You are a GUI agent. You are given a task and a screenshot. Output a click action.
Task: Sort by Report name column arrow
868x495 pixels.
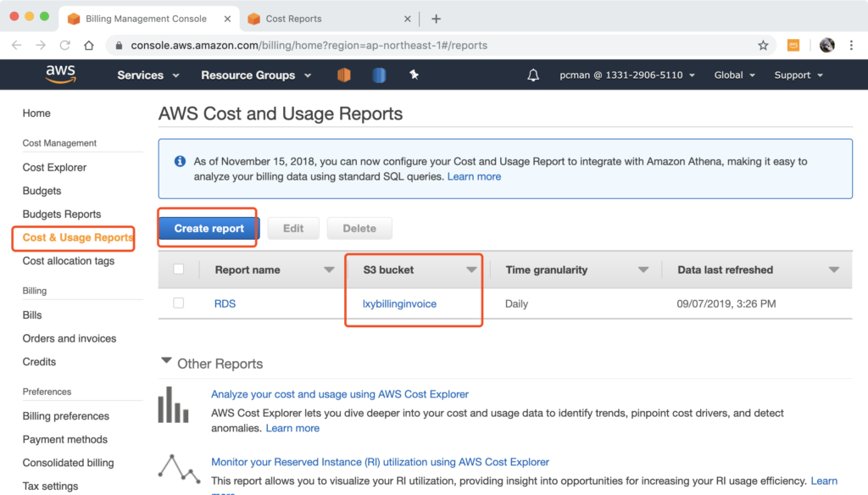329,270
